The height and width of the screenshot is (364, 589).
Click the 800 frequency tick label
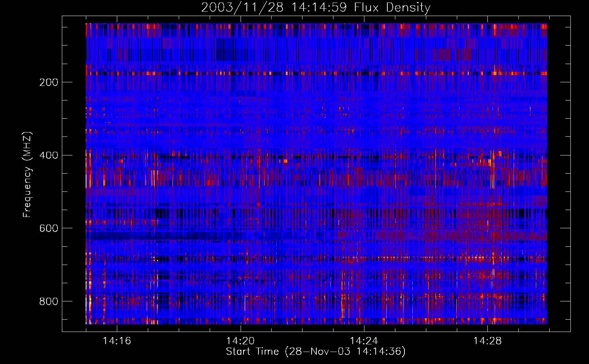[49, 301]
